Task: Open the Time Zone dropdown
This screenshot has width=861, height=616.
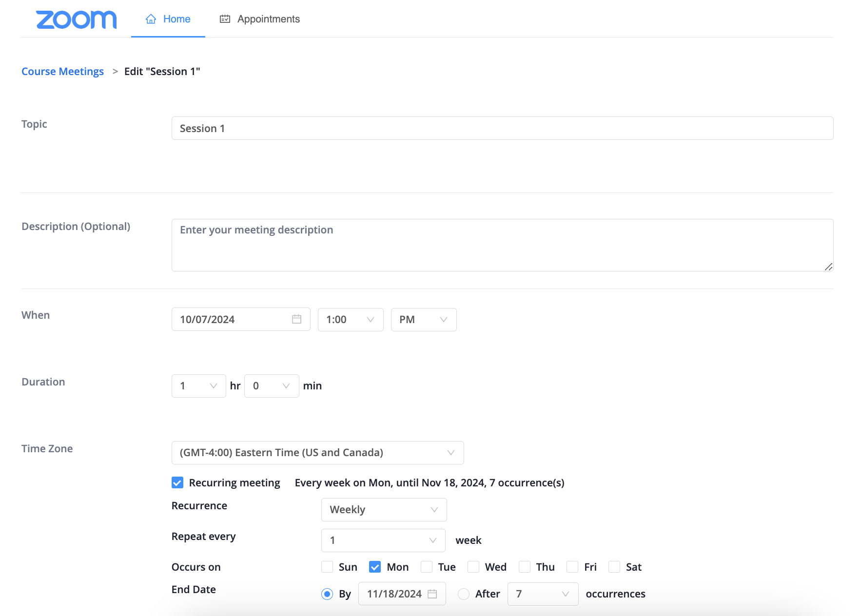Action: point(317,452)
